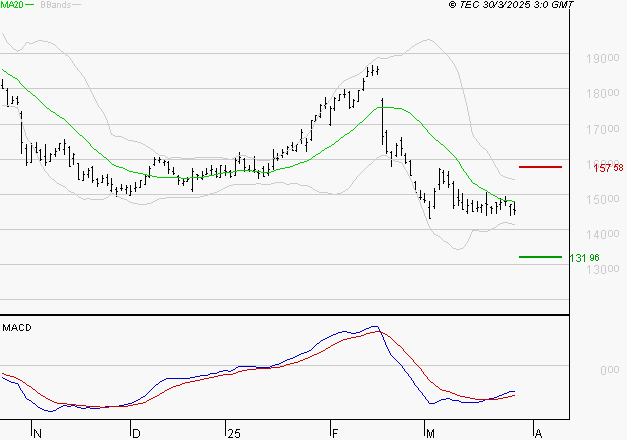Click the 19000 price axis label
Image resolution: width=627 pixels, height=440 pixels.
(x=603, y=58)
